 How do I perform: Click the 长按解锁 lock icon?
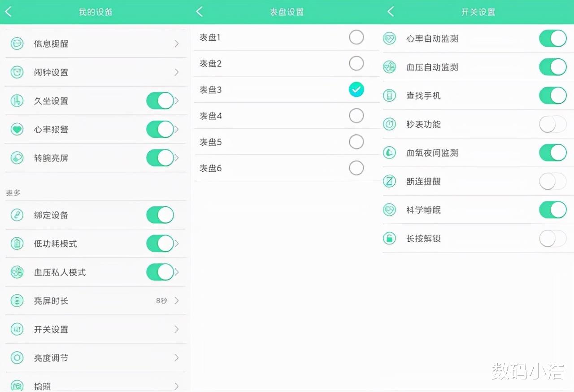(x=389, y=239)
